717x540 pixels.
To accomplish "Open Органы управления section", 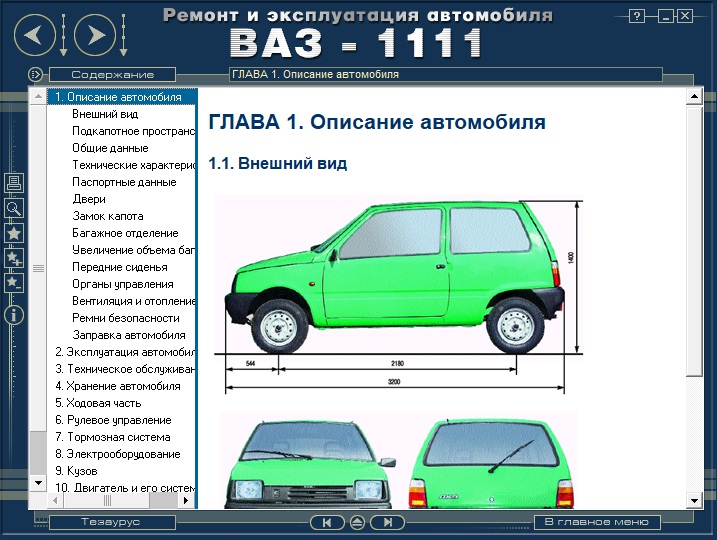I will point(123,284).
